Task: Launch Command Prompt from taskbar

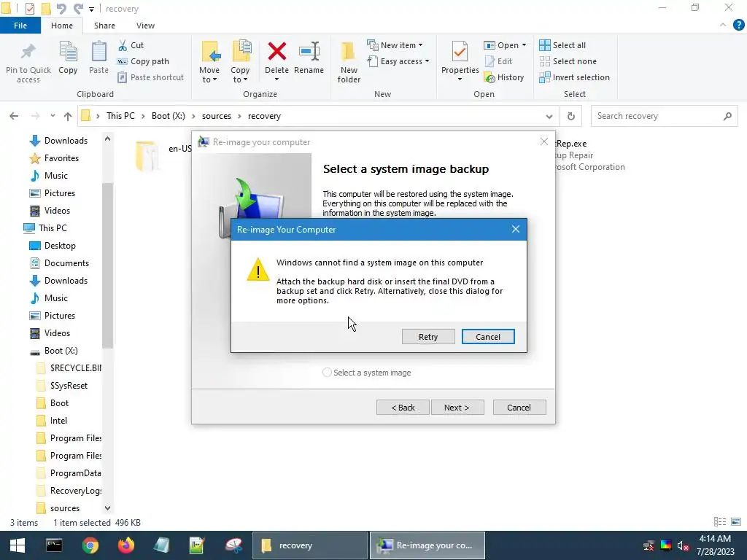Action: [54, 545]
